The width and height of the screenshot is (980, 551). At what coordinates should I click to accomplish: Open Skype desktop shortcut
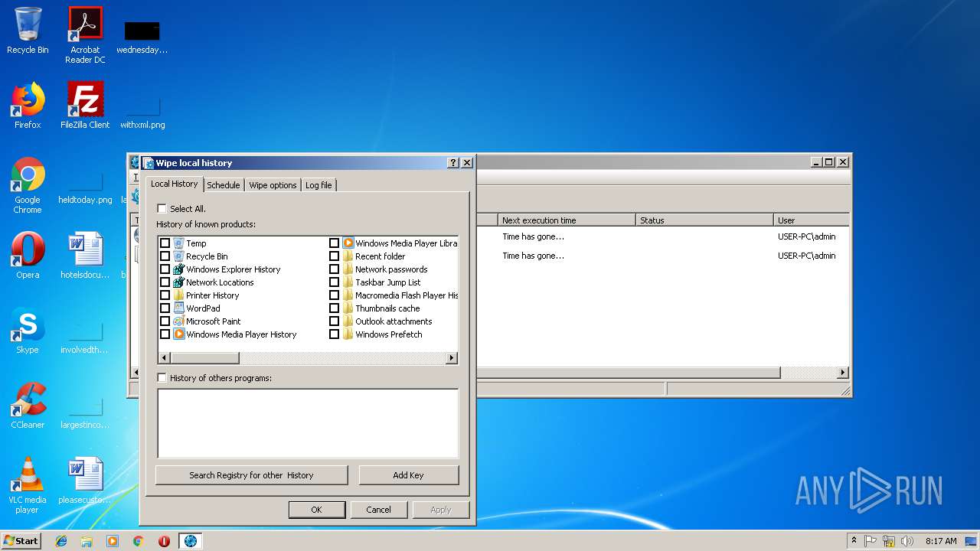point(28,331)
